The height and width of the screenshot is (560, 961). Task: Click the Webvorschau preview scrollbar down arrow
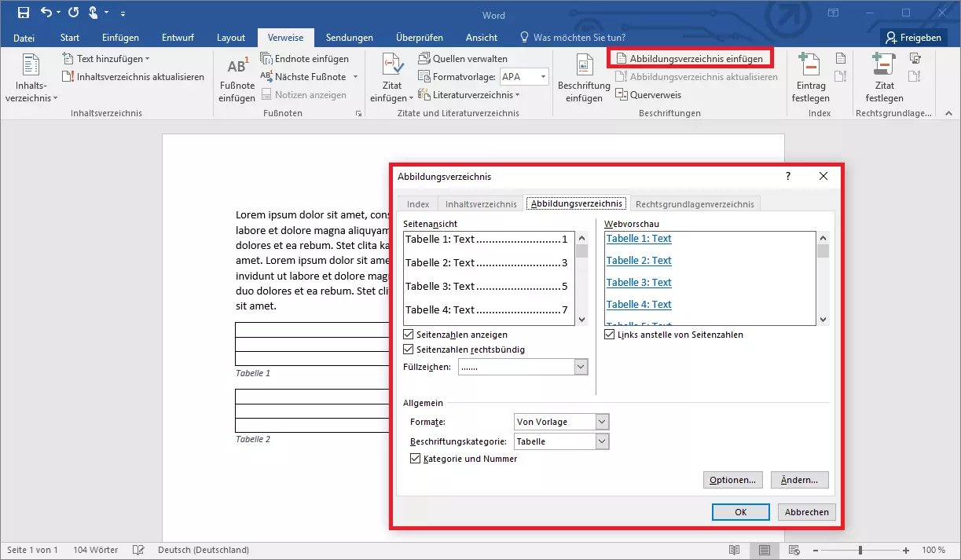click(x=823, y=320)
